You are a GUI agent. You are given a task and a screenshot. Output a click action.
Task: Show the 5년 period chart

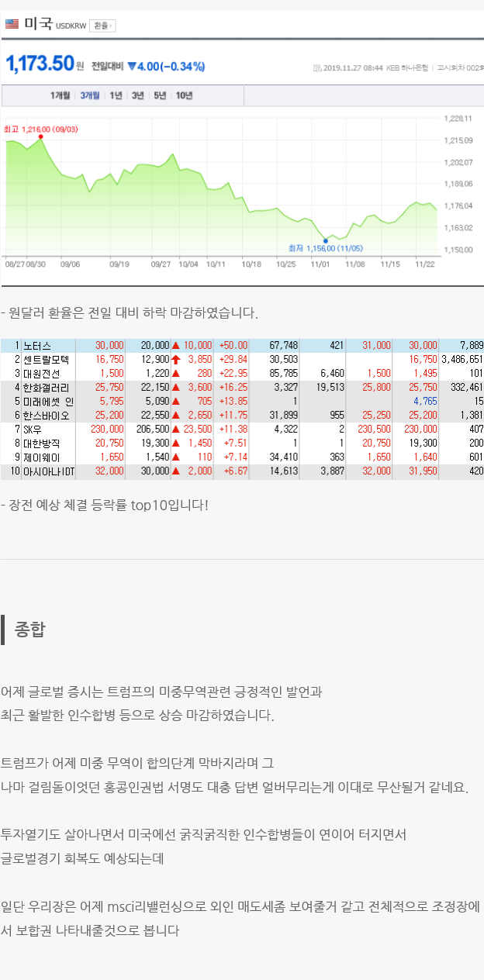pos(160,95)
